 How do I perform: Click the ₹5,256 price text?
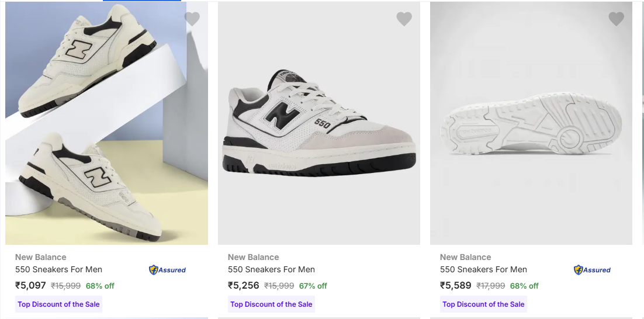click(x=243, y=286)
